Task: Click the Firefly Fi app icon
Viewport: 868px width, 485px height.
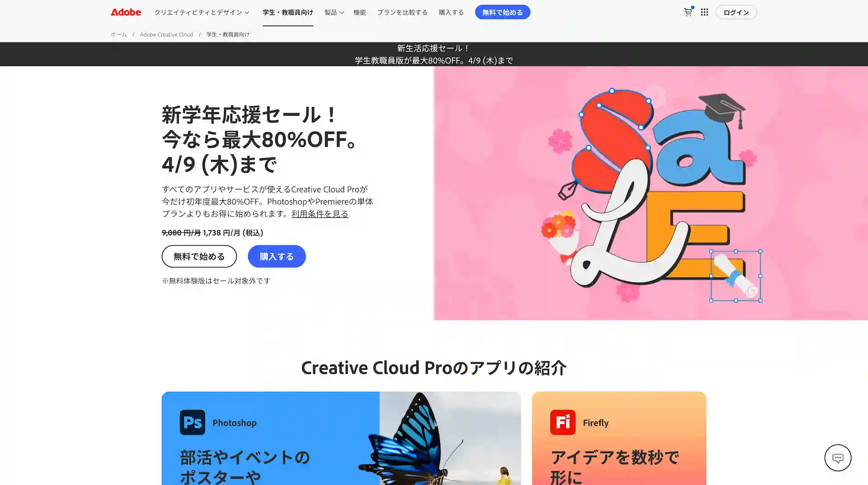Action: coord(563,422)
